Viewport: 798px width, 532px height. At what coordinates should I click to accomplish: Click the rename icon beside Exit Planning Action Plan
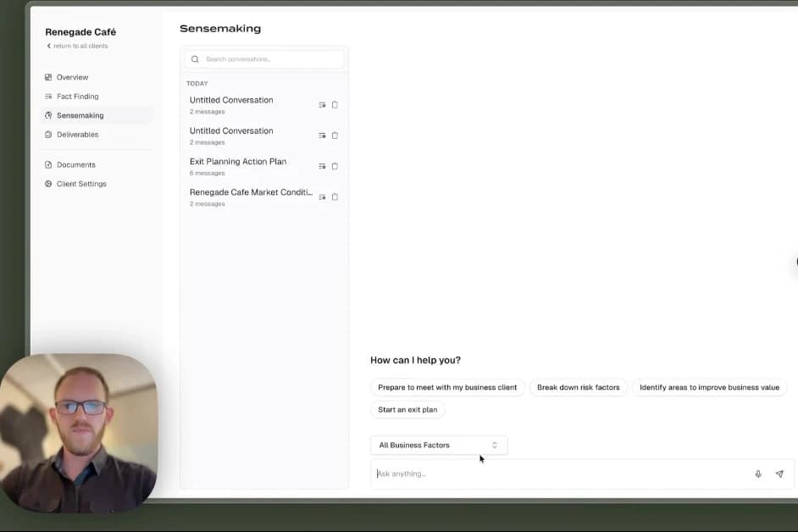(322, 166)
